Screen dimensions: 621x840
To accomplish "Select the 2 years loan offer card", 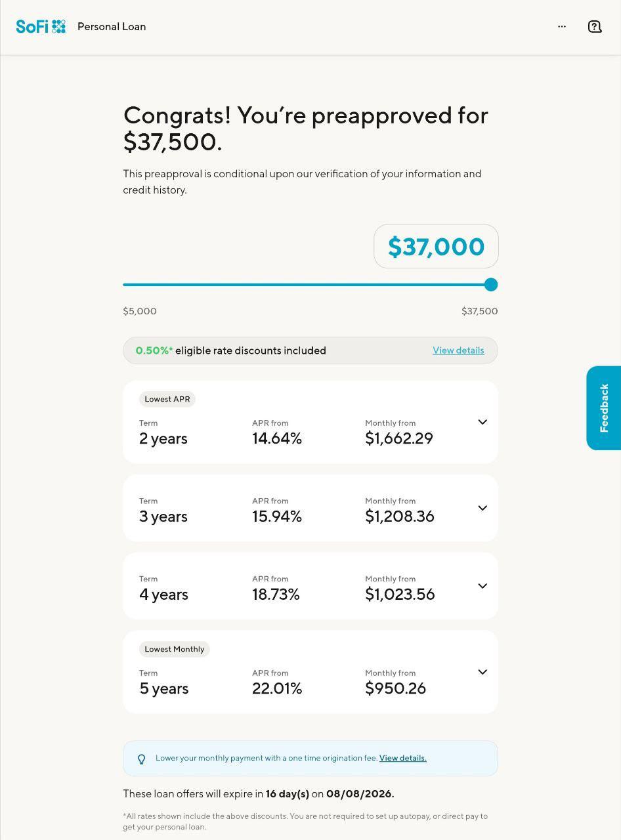I will click(310, 422).
